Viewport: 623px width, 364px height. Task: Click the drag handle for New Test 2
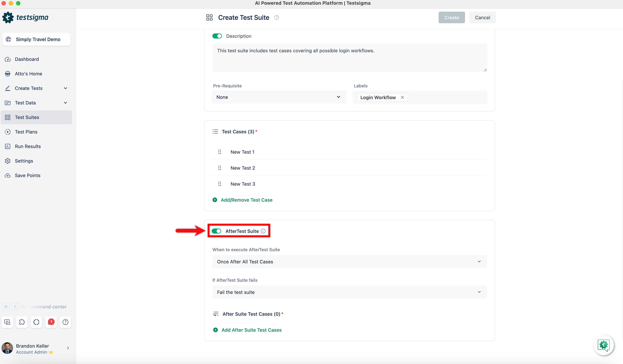coord(219,168)
